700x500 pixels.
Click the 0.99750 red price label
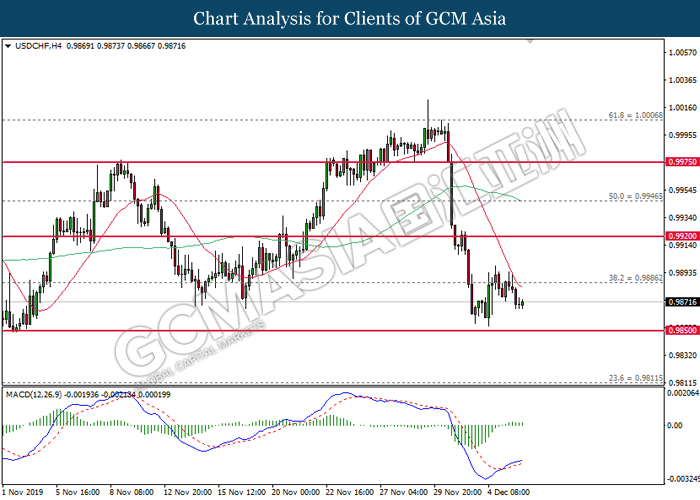pos(682,162)
